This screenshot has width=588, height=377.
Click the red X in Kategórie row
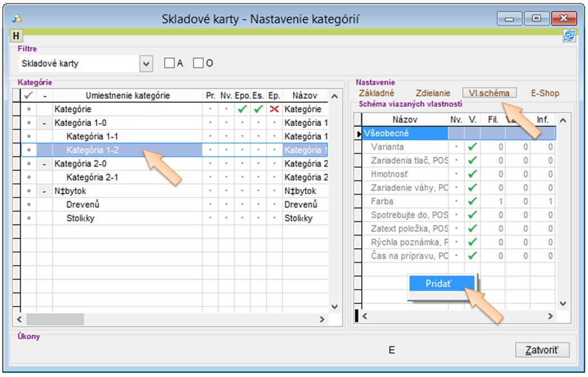point(274,109)
